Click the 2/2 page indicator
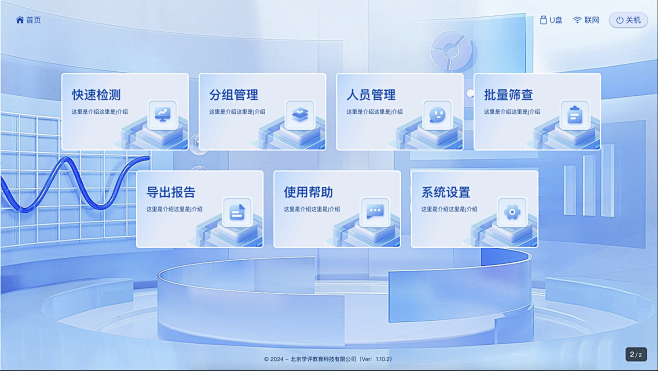The image size is (658, 371). [636, 355]
